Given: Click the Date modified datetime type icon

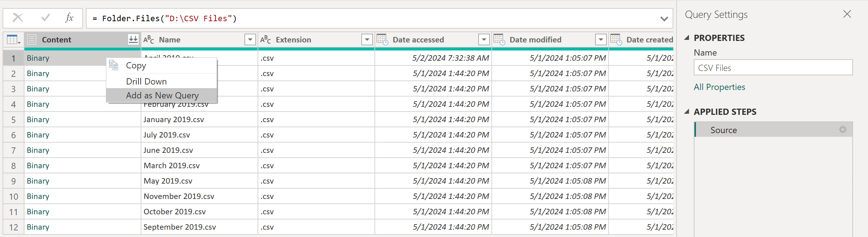Looking at the screenshot, I should (x=499, y=39).
